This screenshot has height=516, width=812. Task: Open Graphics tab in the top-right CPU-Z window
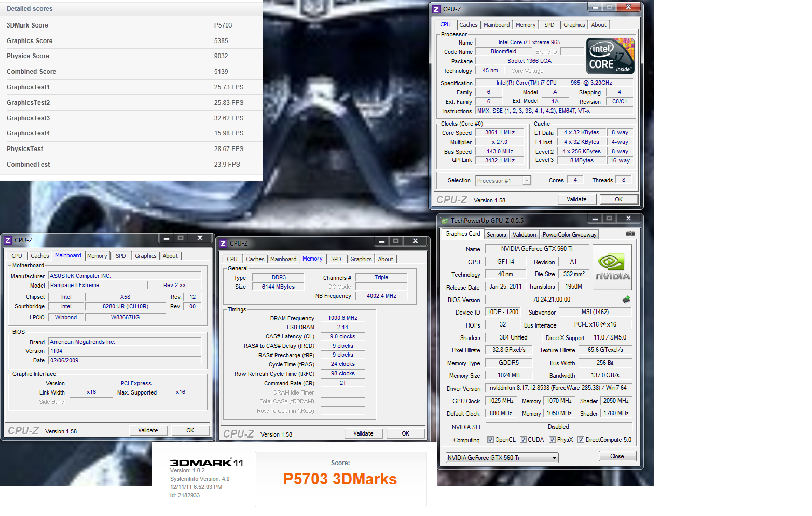574,25
